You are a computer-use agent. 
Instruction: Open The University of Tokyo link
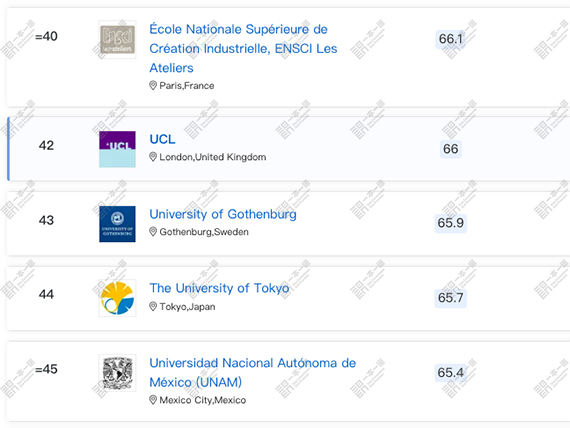[x=219, y=288]
